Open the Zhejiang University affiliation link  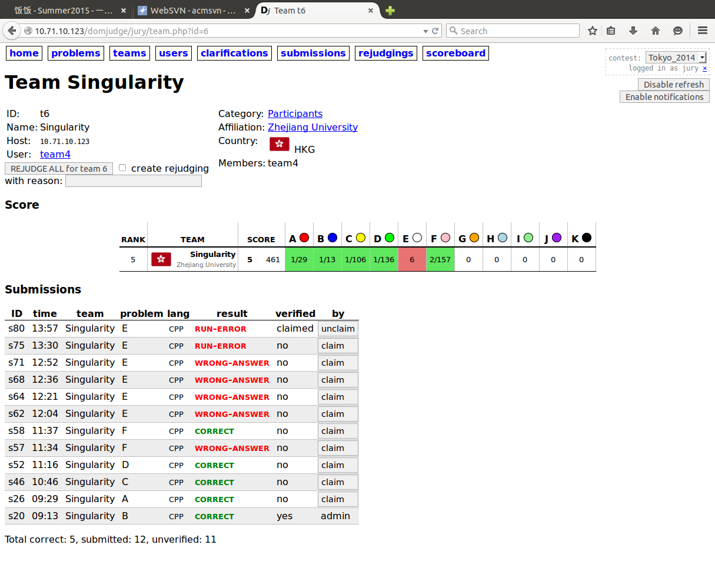(312, 127)
